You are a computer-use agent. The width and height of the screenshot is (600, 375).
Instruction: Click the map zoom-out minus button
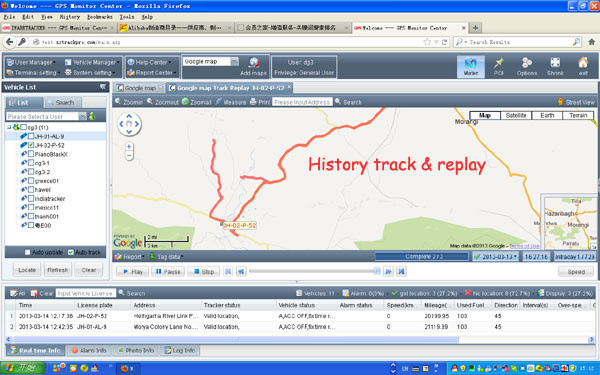(x=129, y=155)
